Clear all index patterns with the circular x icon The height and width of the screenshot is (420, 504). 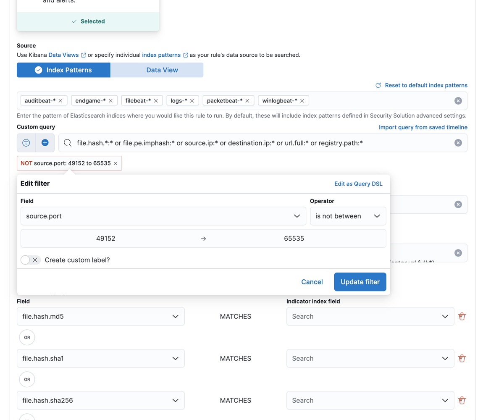click(x=457, y=100)
